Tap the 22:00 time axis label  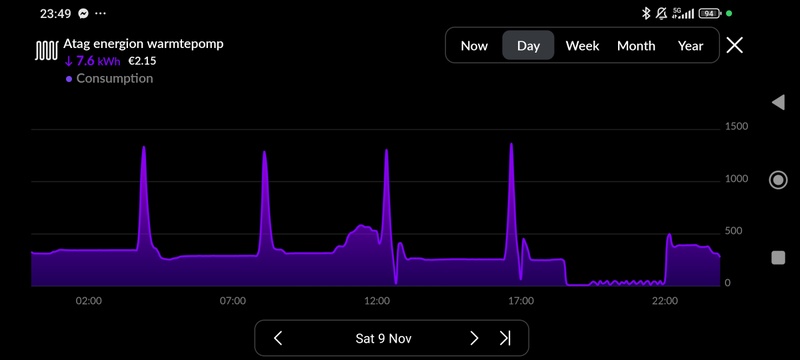[665, 301]
